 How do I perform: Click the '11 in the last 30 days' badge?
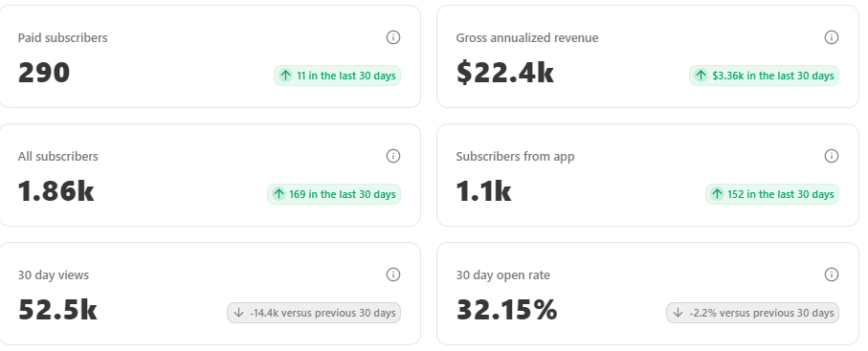[x=337, y=76]
